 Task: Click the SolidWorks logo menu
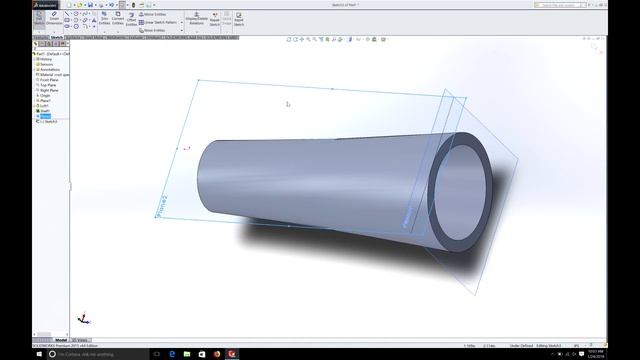45,5
